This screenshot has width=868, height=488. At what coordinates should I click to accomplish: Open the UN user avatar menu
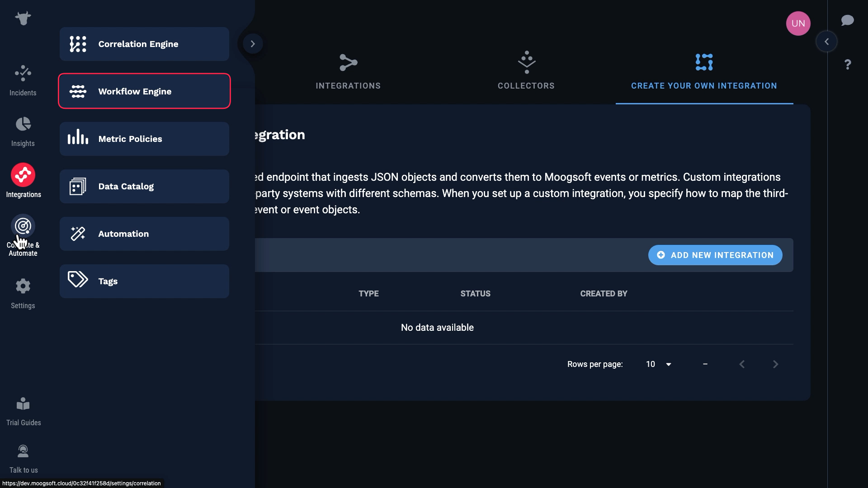(x=798, y=23)
